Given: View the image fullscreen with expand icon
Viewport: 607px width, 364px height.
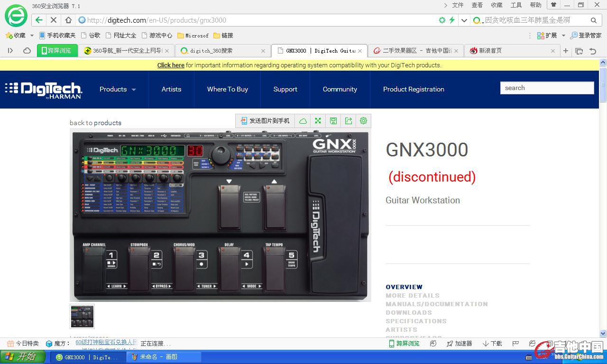Looking at the screenshot, I should pyautogui.click(x=318, y=121).
